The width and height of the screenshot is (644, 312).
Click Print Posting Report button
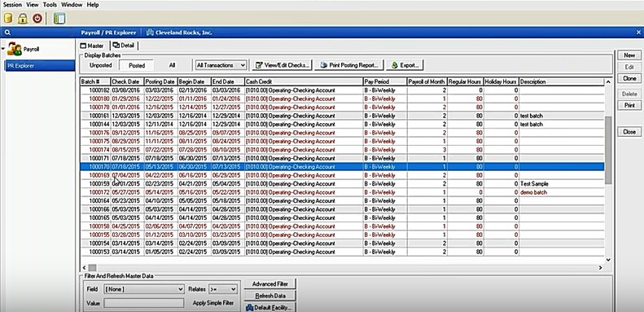pyautogui.click(x=349, y=65)
